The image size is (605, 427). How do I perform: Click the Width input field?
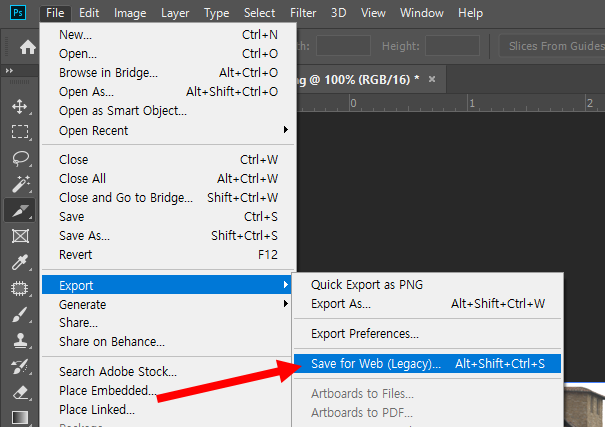(x=343, y=46)
